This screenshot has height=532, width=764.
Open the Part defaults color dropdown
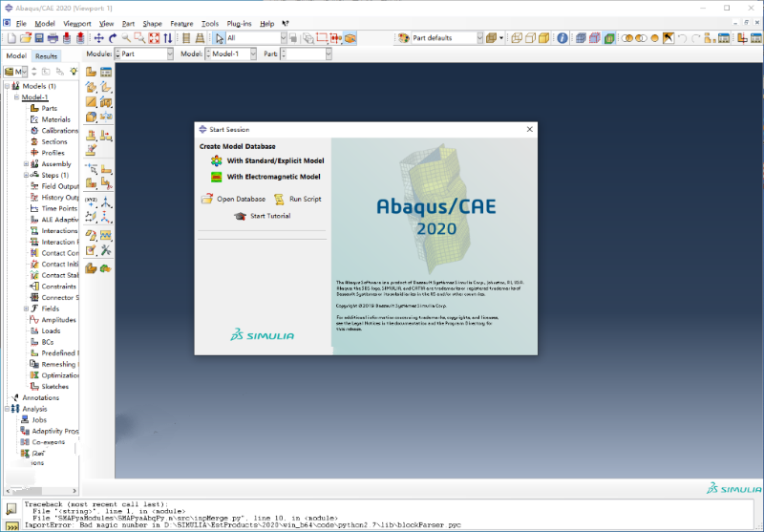click(x=447, y=38)
